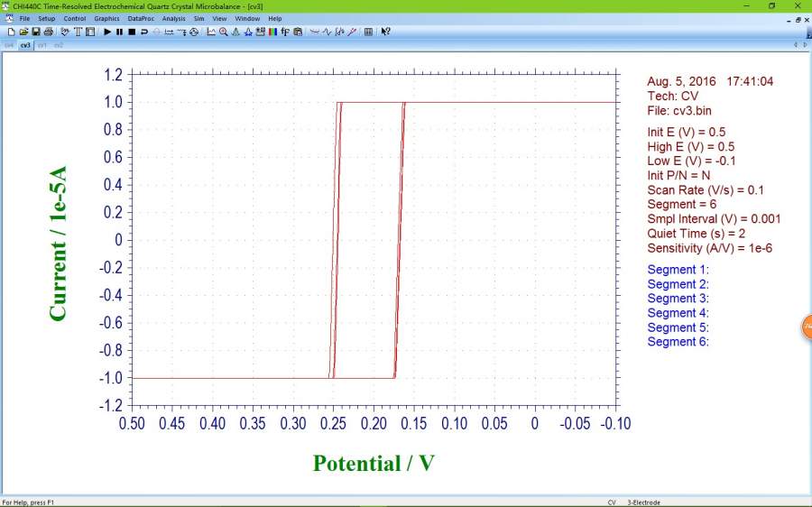Open the Analysis menu
This screenshot has width=812, height=507.
[173, 19]
